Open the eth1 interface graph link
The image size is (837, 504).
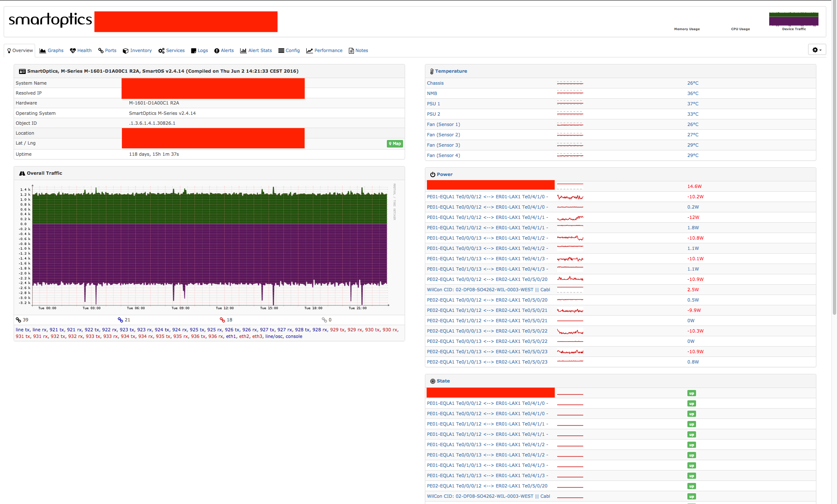coord(231,336)
